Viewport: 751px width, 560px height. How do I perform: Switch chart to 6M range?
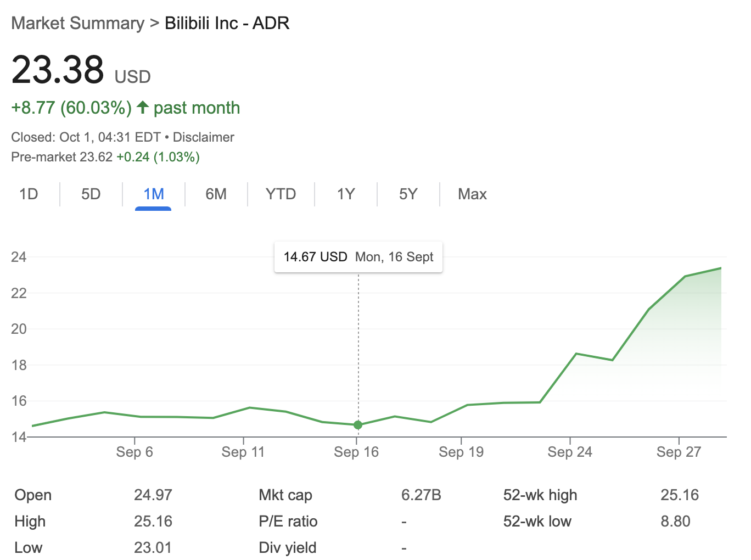point(216,194)
